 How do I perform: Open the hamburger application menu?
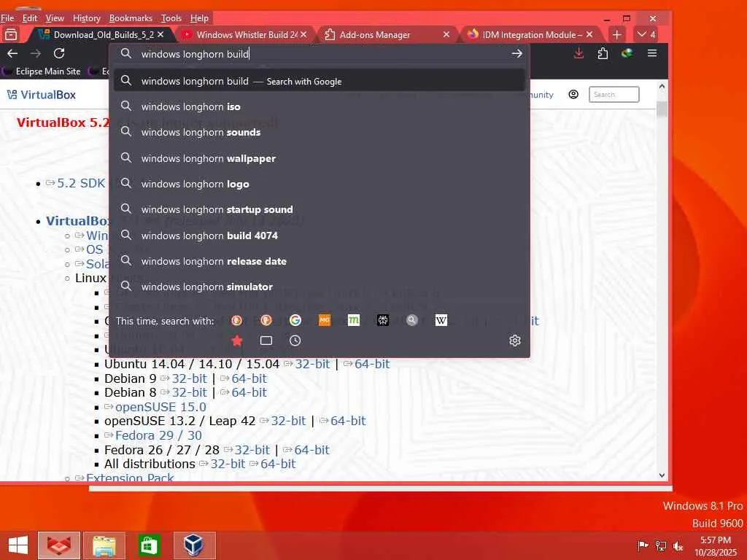tap(652, 53)
